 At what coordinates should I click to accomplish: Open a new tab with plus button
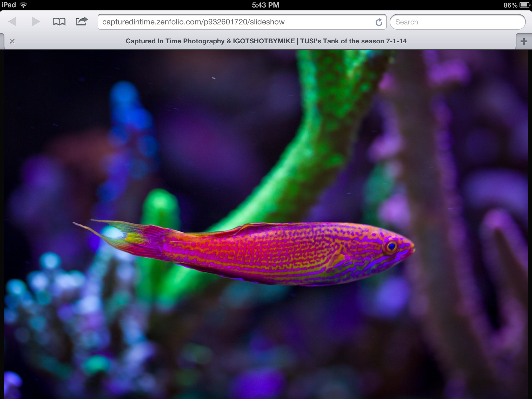524,41
